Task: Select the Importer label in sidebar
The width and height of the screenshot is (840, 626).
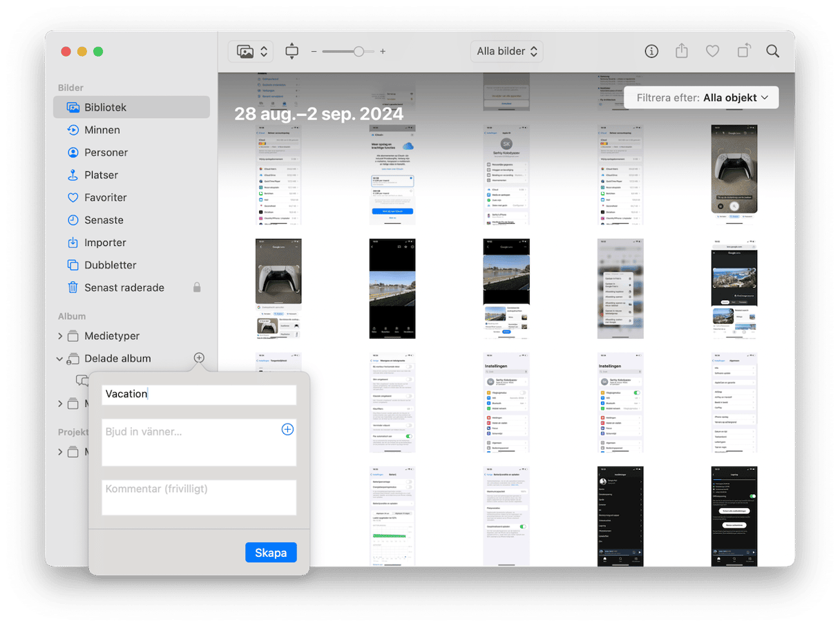Action: pos(106,243)
